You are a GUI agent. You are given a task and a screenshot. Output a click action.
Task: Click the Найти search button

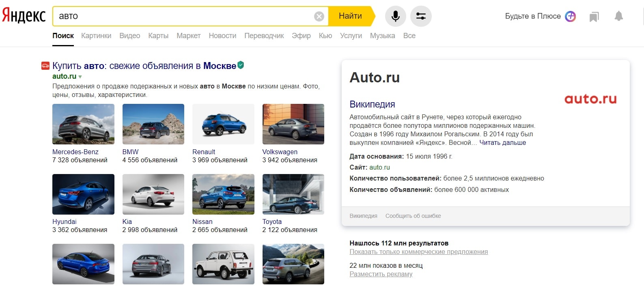point(351,16)
